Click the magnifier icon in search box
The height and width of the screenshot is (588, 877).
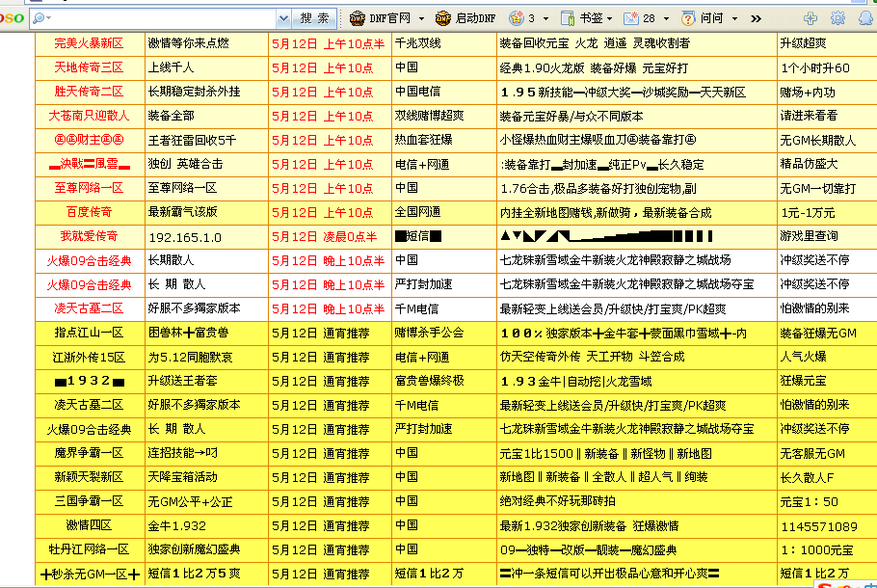click(38, 18)
